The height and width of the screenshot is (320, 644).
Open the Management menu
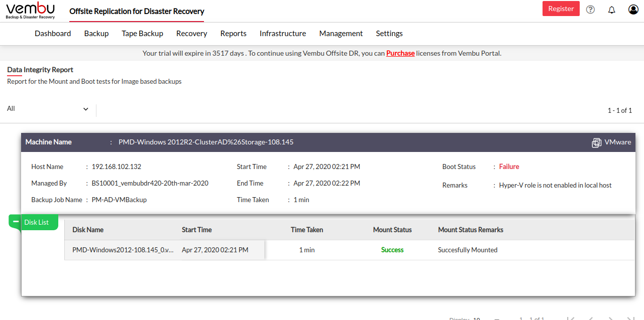pos(341,34)
